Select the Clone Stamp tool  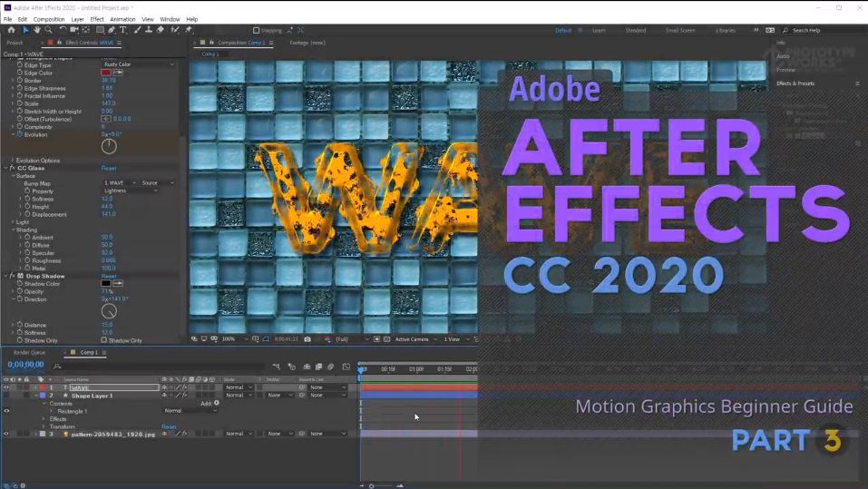[149, 30]
